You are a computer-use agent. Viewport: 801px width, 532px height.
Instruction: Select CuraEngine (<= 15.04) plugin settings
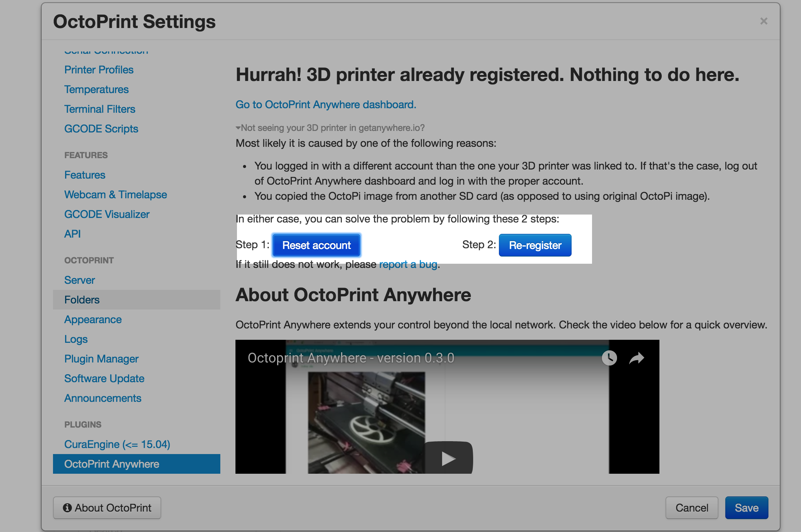click(x=117, y=444)
